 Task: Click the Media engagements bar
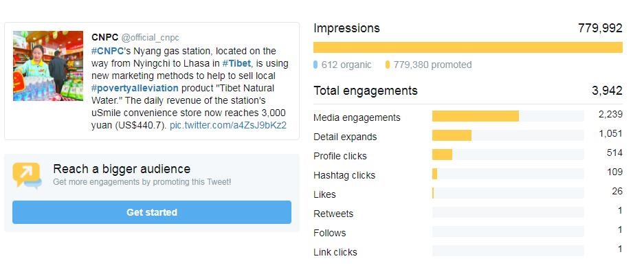(x=508, y=116)
